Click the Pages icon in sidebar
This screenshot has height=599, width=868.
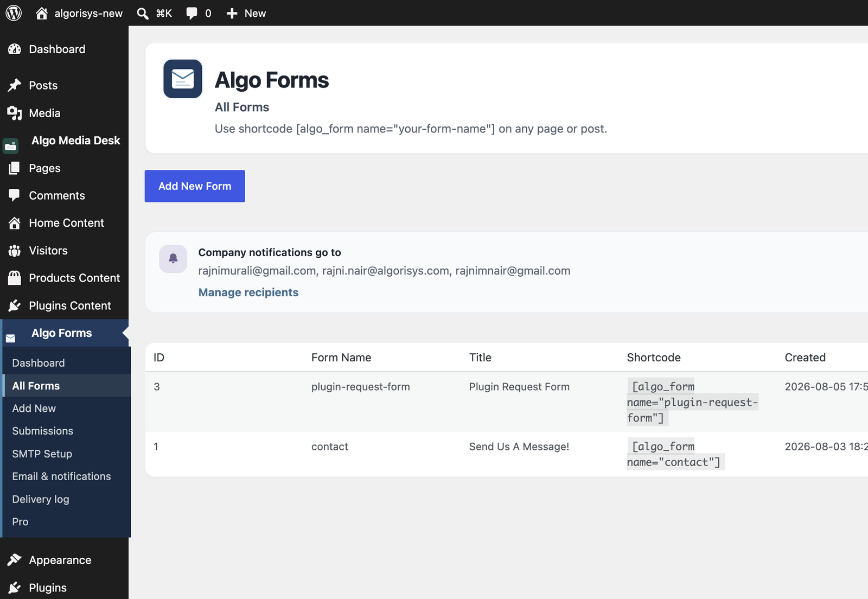coord(15,168)
